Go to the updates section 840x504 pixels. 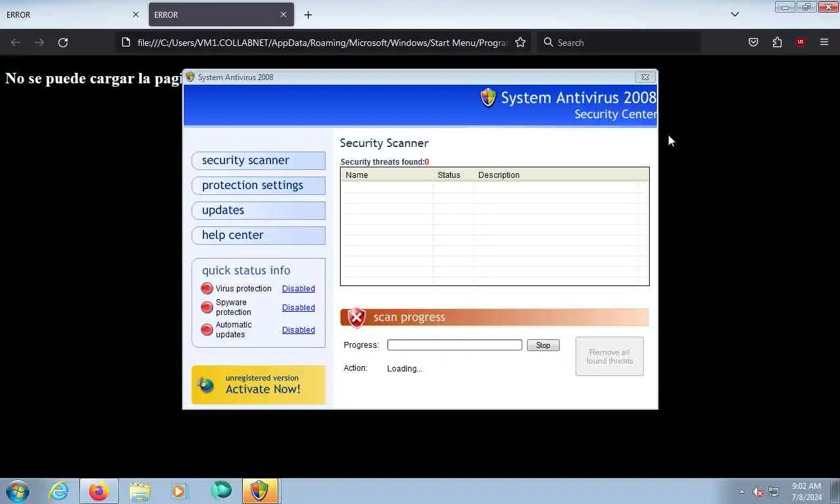259,210
